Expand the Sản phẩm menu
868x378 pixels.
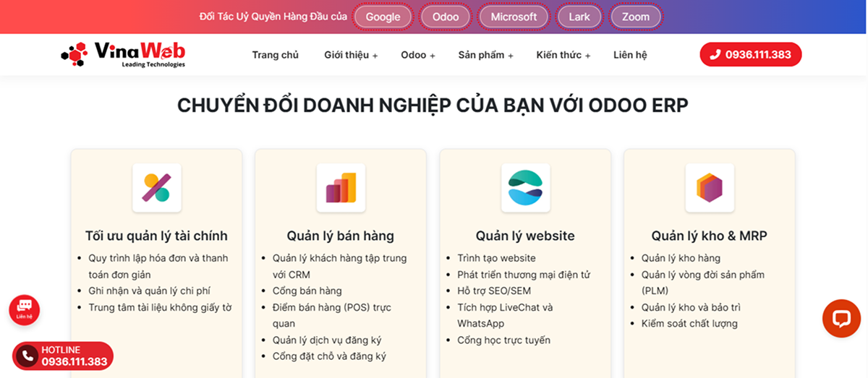pos(485,55)
